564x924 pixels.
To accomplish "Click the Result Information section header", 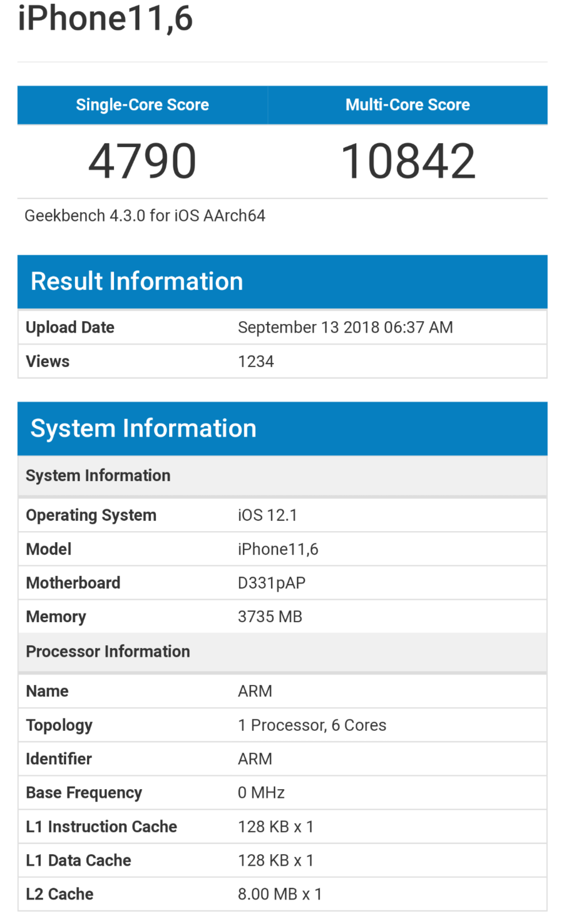I will (x=282, y=282).
